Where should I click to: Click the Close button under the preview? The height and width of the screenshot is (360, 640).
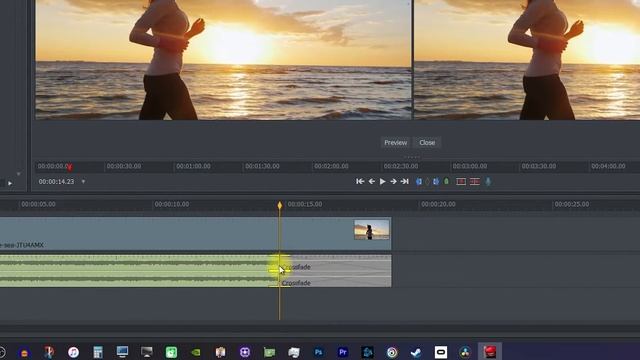427,142
